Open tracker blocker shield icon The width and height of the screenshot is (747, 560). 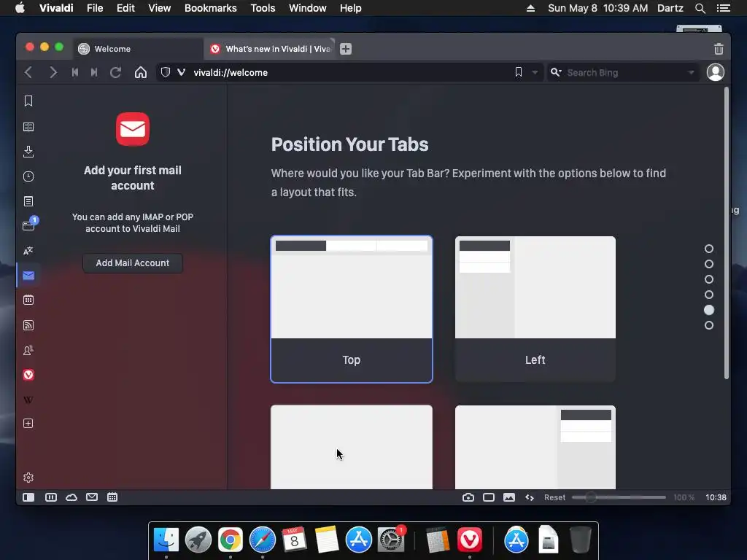pyautogui.click(x=166, y=72)
